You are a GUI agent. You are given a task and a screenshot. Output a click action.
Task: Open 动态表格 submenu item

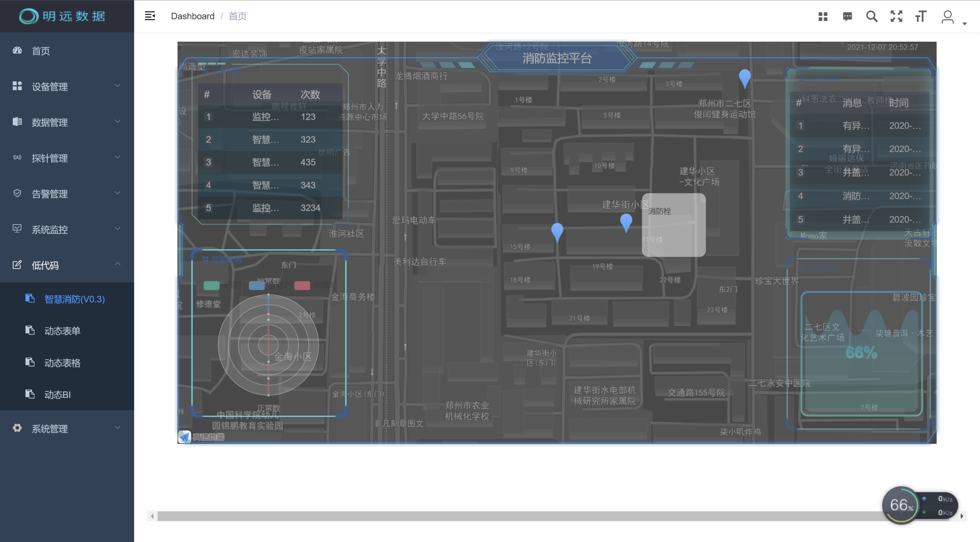67,363
